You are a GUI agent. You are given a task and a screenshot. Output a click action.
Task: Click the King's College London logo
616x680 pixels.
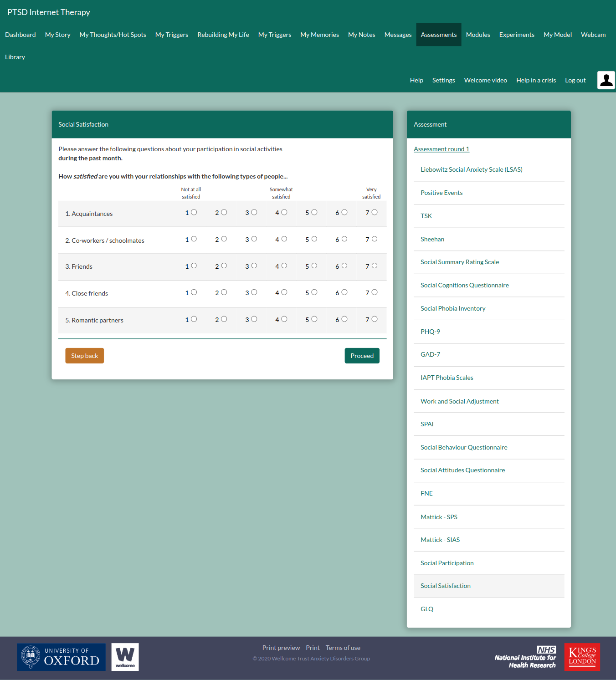[x=582, y=657]
